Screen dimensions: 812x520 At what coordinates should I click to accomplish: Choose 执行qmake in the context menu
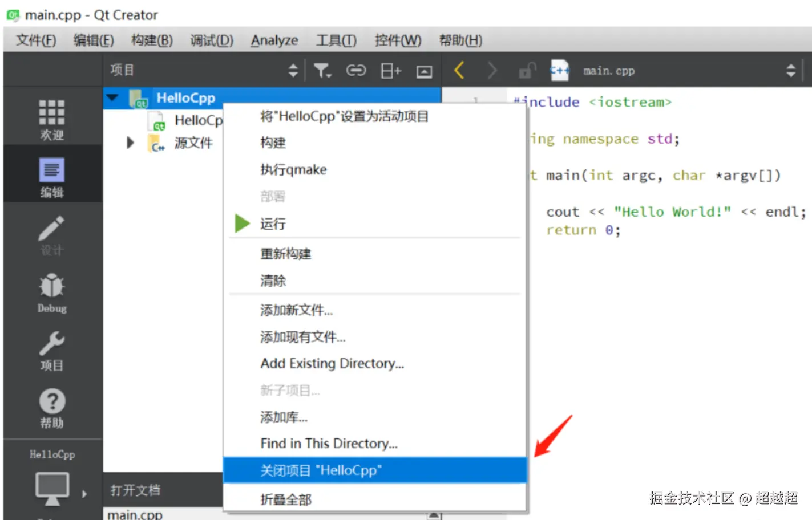click(374, 169)
